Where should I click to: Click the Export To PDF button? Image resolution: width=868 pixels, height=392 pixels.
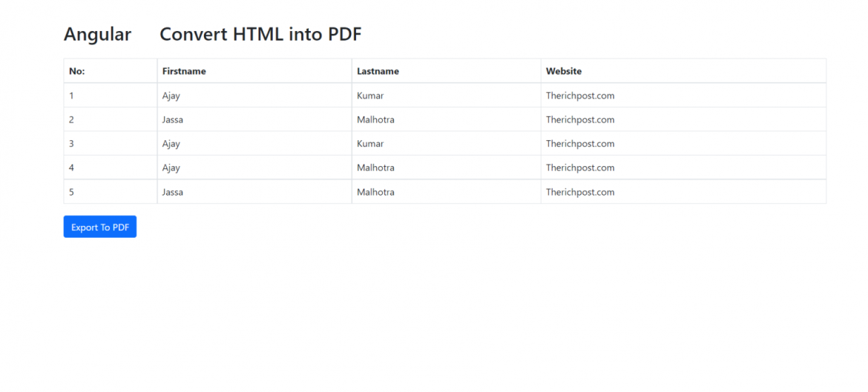coord(99,227)
